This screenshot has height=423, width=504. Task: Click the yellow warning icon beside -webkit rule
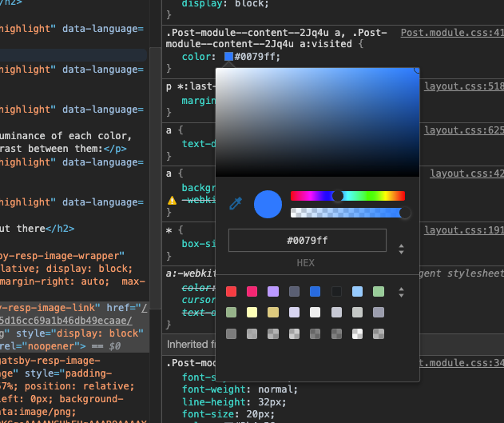[x=173, y=201]
